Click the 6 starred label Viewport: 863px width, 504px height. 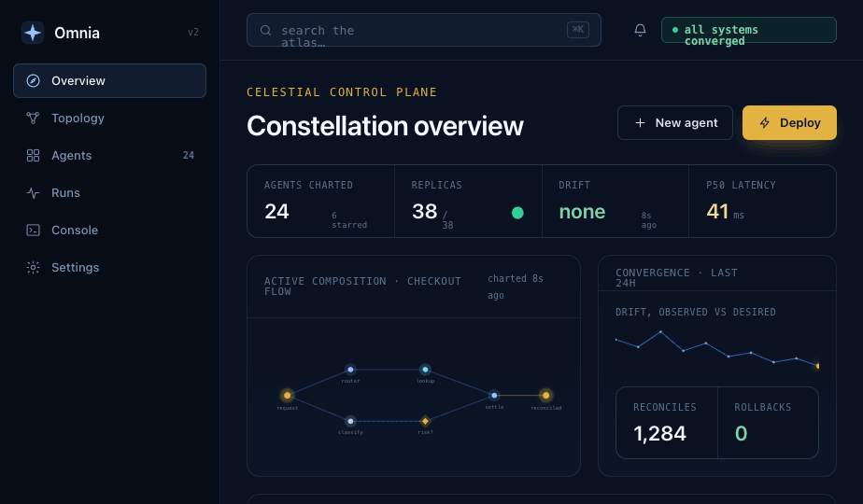[x=349, y=220]
